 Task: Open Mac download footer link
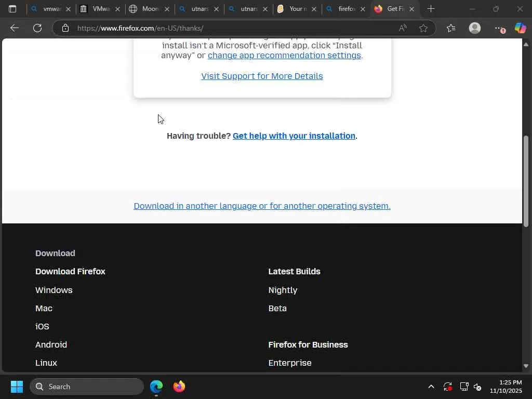(44, 309)
